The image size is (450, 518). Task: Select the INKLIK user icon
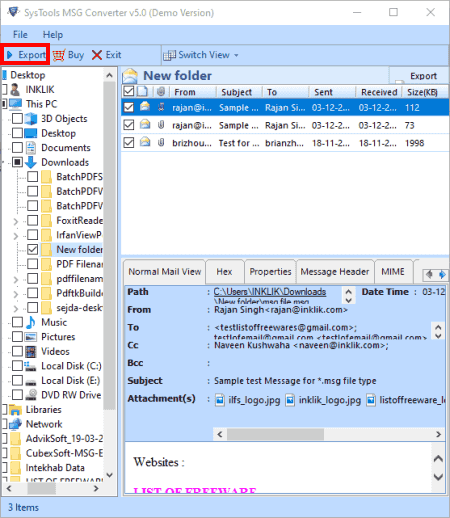click(x=15, y=89)
